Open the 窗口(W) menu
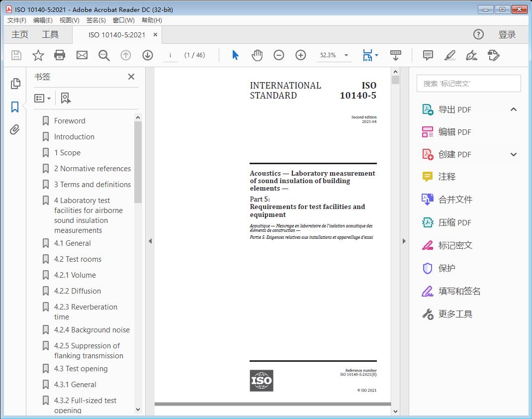The image size is (532, 419). pos(123,20)
